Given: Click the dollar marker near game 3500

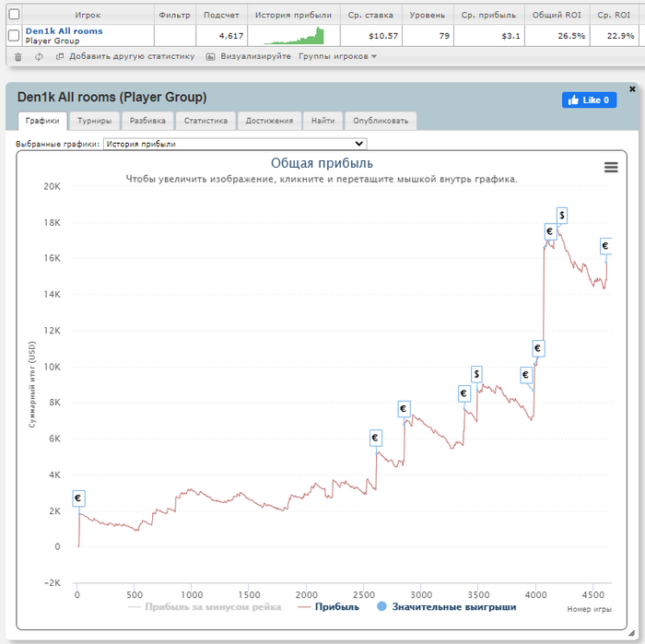Looking at the screenshot, I should pyautogui.click(x=476, y=374).
